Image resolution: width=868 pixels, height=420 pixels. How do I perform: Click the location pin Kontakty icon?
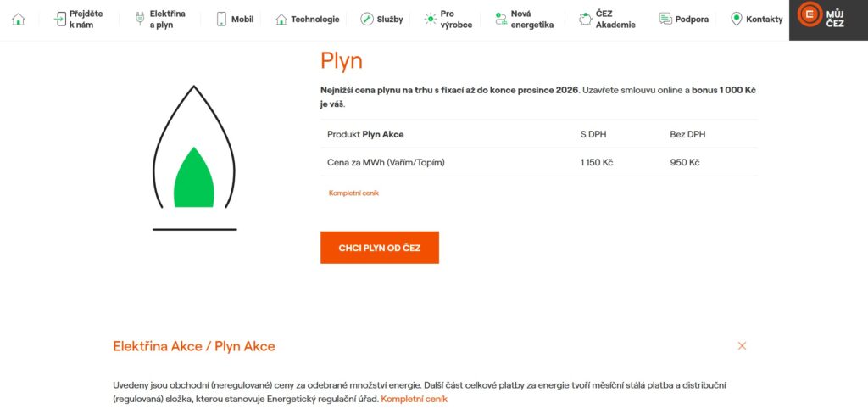737,20
